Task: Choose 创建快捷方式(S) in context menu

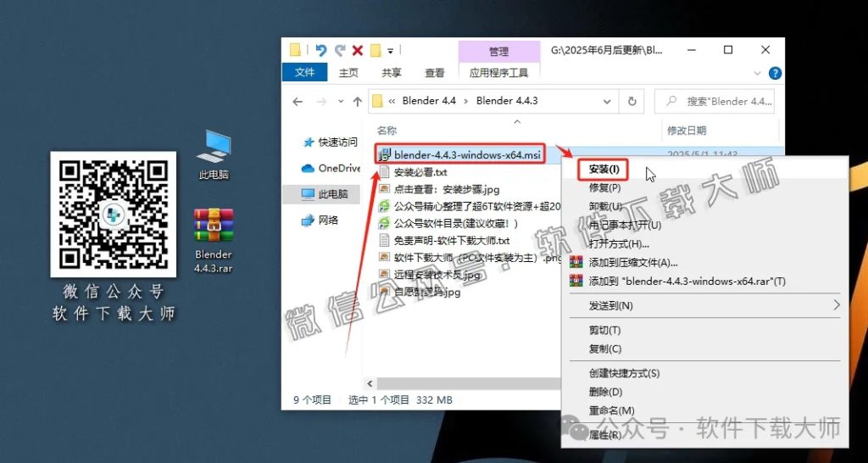Action: [x=624, y=374]
